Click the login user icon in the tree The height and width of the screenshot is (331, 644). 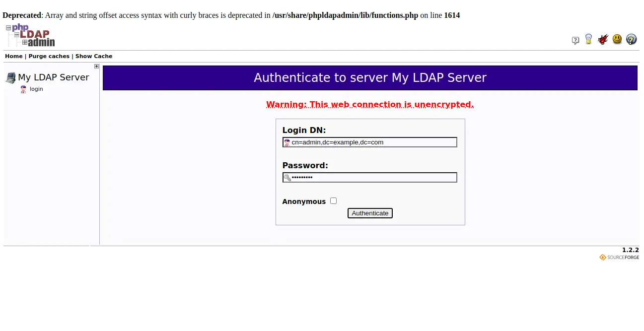click(23, 89)
